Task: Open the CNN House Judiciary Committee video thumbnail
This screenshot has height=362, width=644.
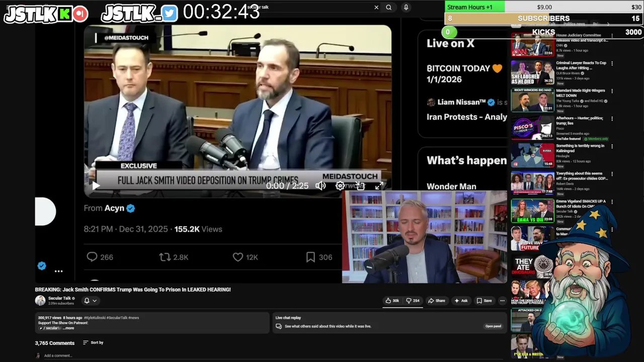Action: point(532,44)
